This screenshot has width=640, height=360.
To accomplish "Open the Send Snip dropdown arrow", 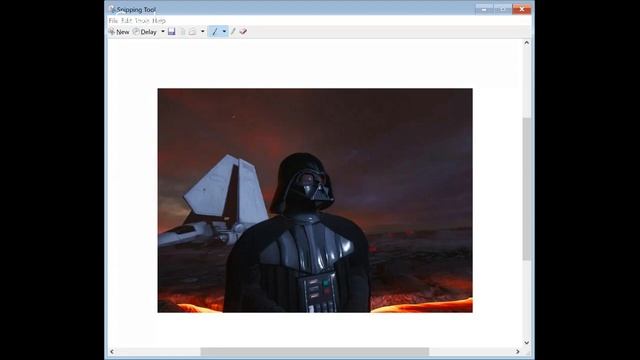I will [202, 32].
